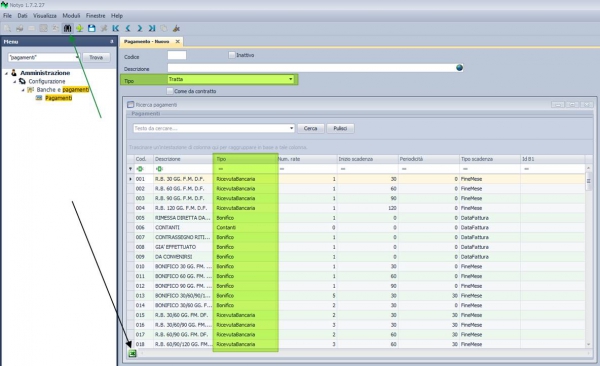Select Pagamenti item in the menu tree
This screenshot has width=600, height=366.
(58, 98)
